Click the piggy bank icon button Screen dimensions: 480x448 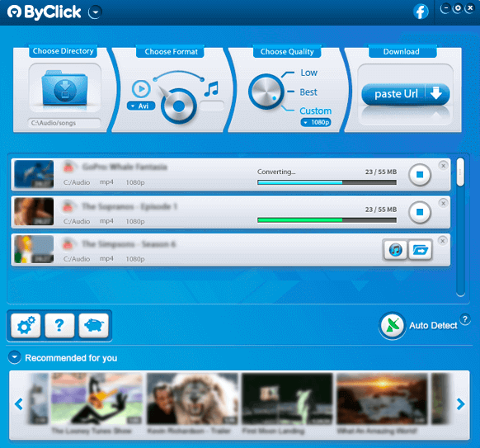(94, 326)
